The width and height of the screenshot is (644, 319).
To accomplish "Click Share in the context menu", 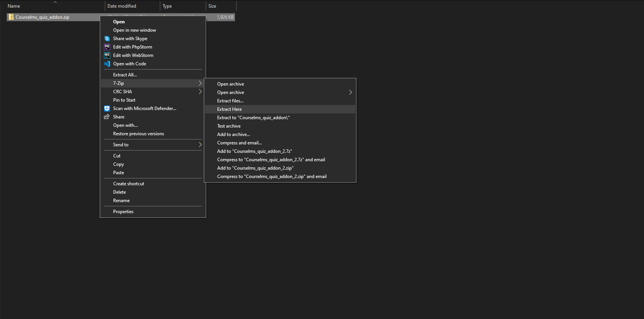I will [153, 117].
